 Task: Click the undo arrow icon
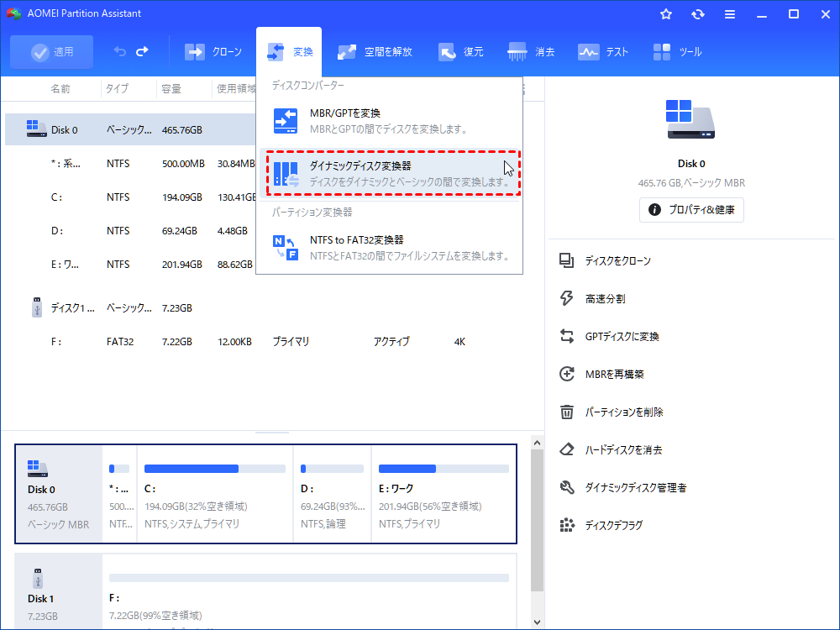click(x=120, y=52)
